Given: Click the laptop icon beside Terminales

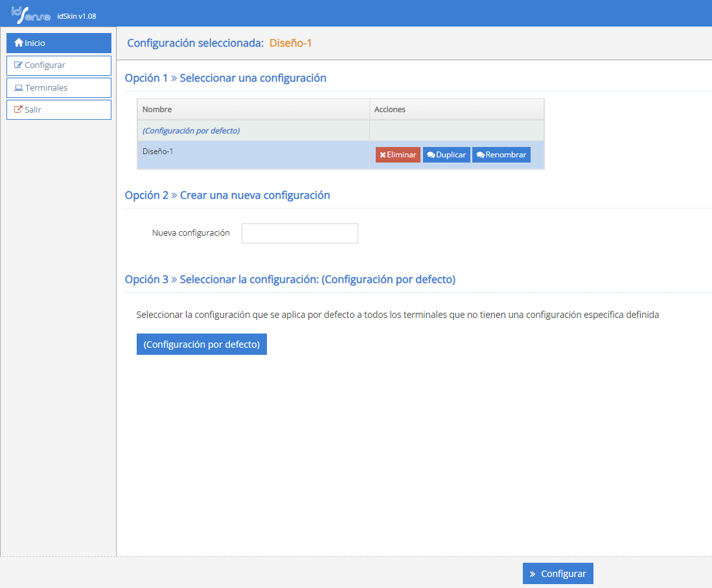Looking at the screenshot, I should 19,87.
